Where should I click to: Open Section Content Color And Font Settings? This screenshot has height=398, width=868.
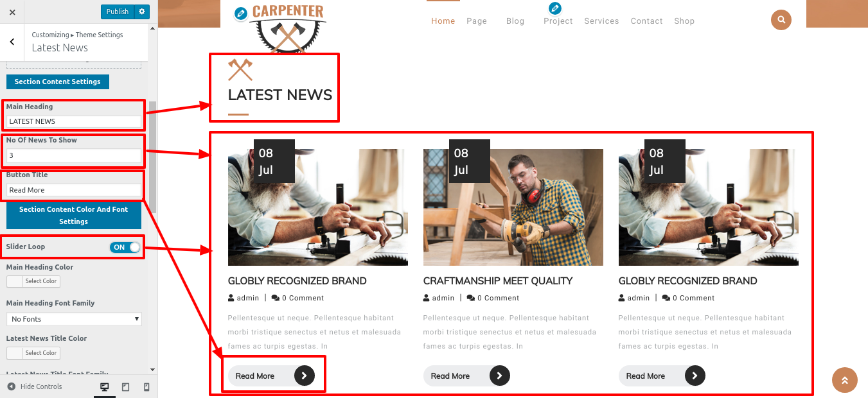pos(74,215)
